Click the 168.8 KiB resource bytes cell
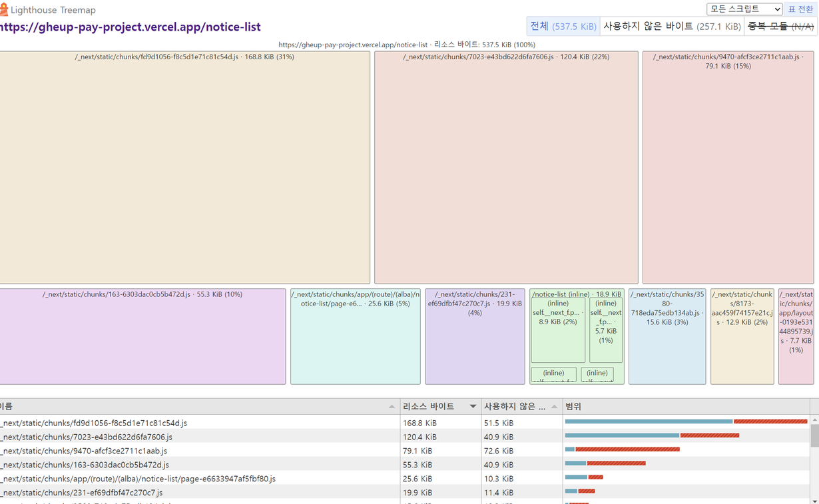Screen dimensions: 819x504 tap(441, 423)
